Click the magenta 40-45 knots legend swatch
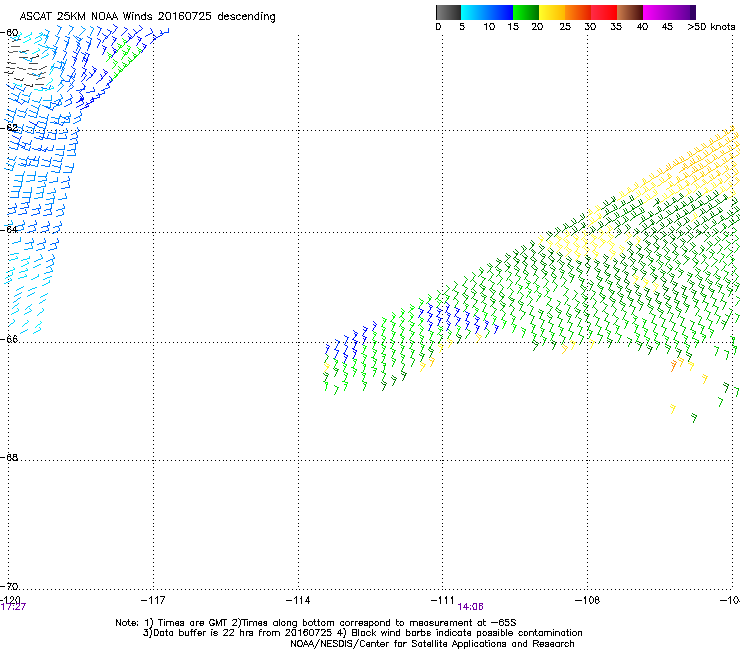The width and height of the screenshot is (740, 650). [x=656, y=12]
